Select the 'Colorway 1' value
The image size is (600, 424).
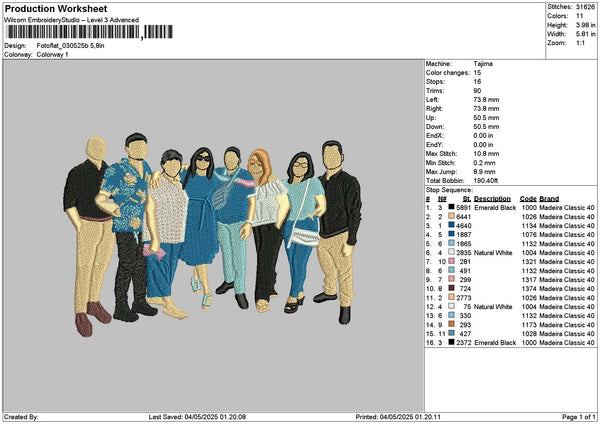(x=52, y=55)
